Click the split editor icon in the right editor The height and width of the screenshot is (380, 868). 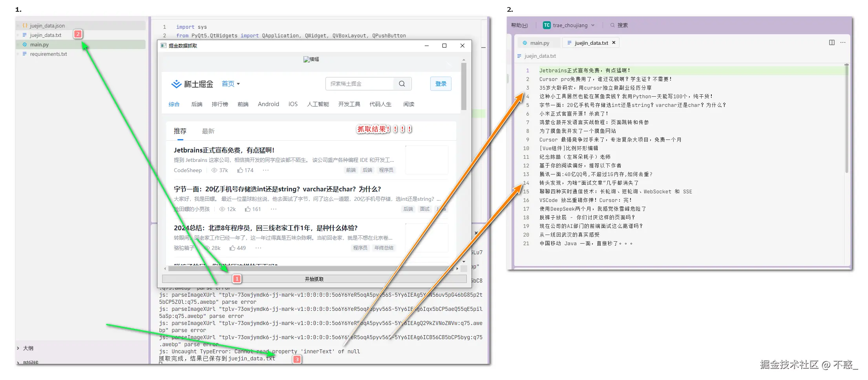[831, 42]
